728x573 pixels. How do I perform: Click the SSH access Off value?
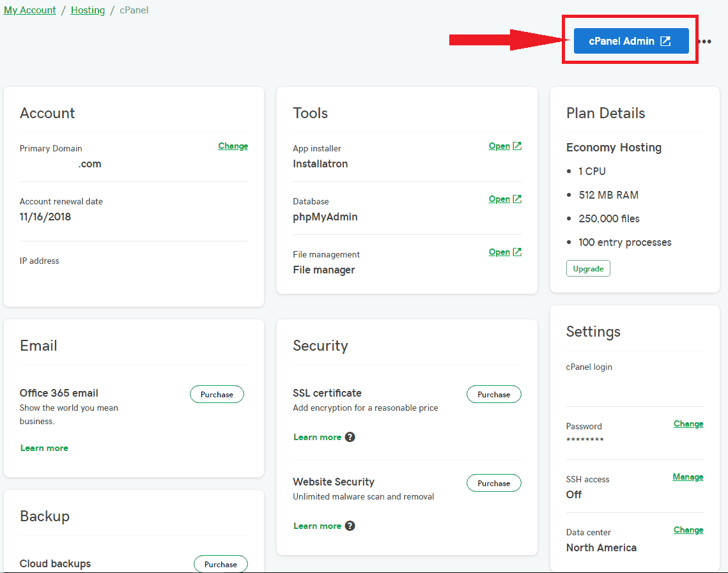tap(574, 494)
